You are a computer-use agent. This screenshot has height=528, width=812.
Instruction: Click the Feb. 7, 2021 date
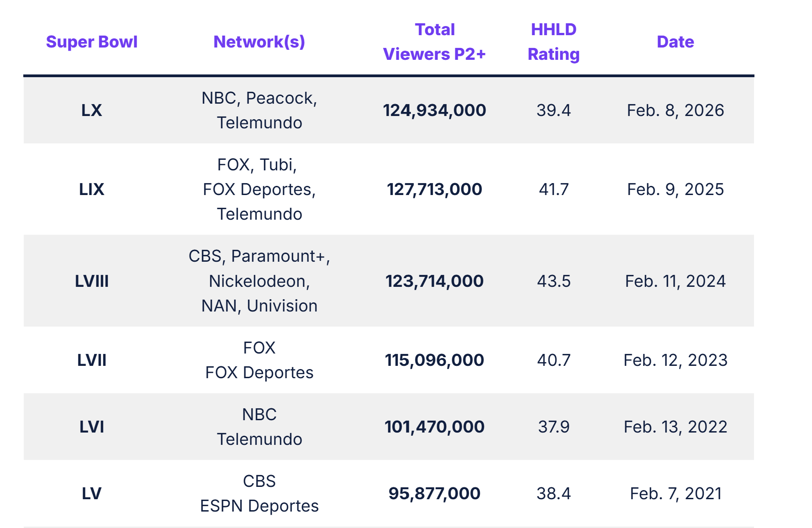(675, 494)
